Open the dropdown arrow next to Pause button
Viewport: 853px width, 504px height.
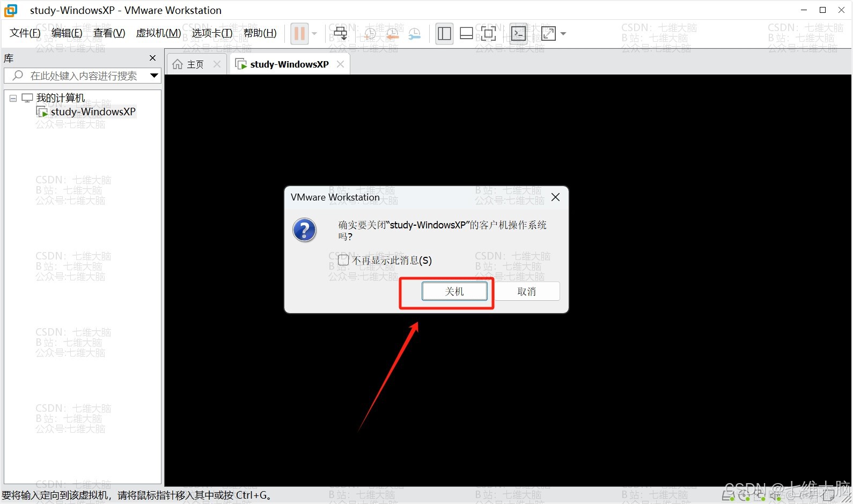click(x=314, y=34)
